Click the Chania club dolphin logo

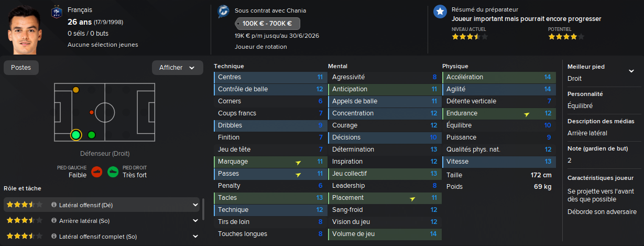(x=224, y=13)
